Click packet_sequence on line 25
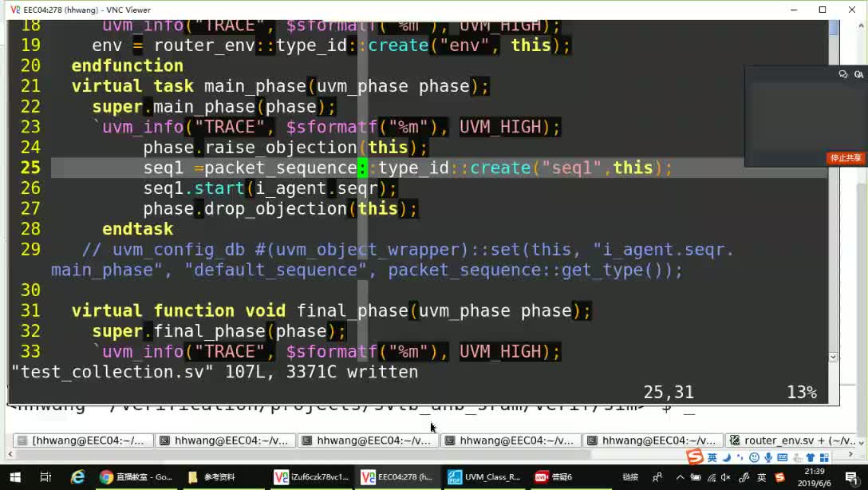This screenshot has width=868, height=490. point(281,168)
